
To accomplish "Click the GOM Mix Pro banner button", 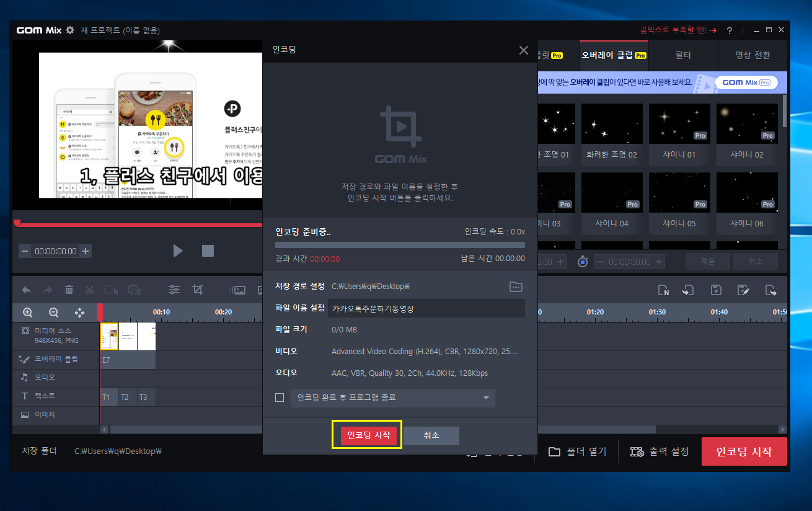I will coord(747,82).
